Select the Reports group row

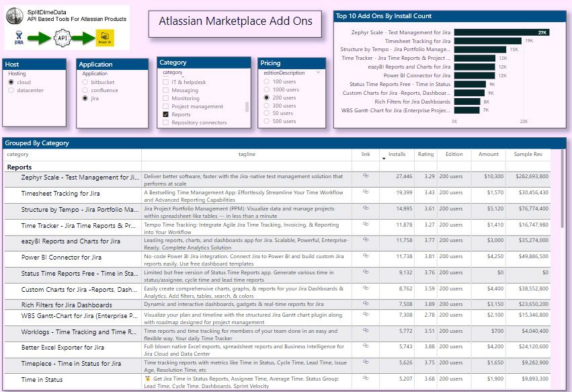[19, 167]
